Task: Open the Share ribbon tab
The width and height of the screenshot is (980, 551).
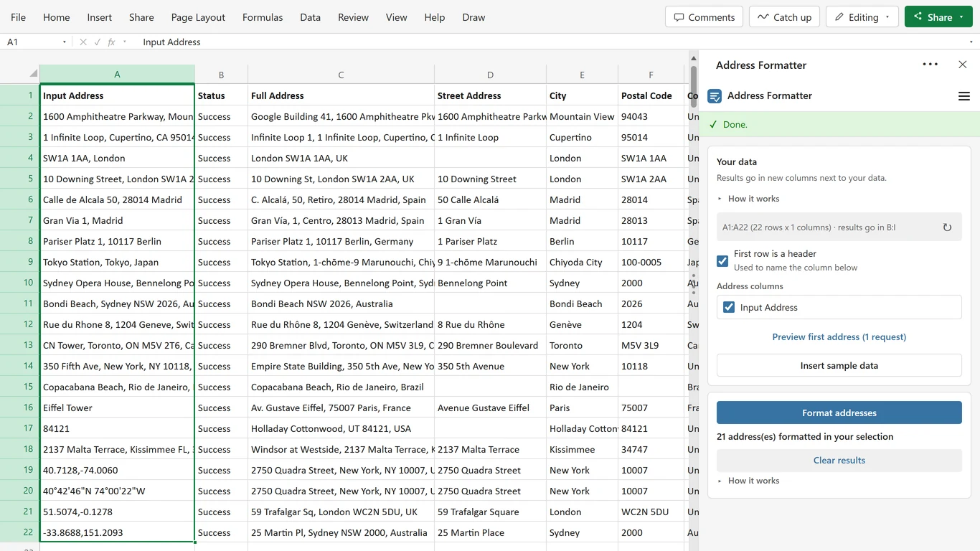Action: point(141,17)
